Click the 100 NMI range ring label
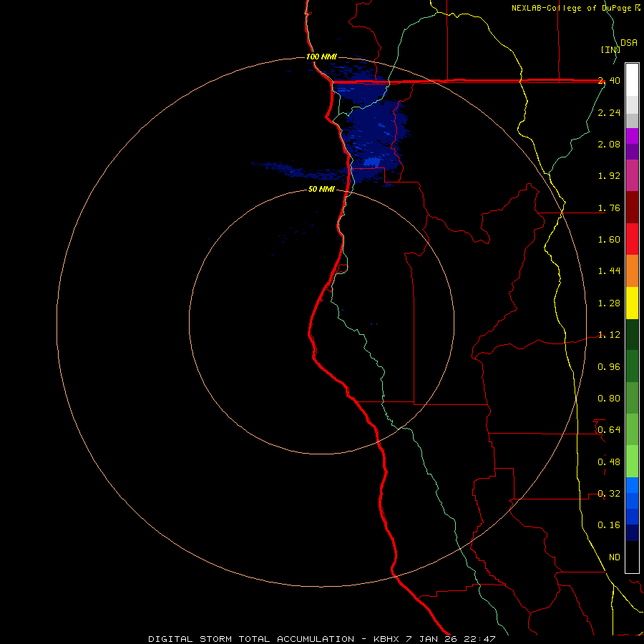Image resolution: width=644 pixels, height=644 pixels. [321, 57]
